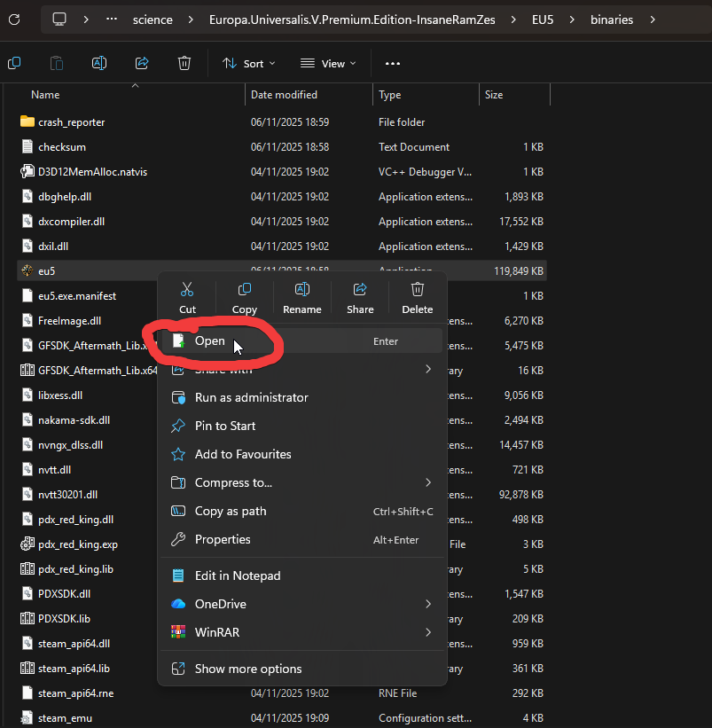Select the nakama-sdk.dll file
The height and width of the screenshot is (728, 712).
point(74,420)
